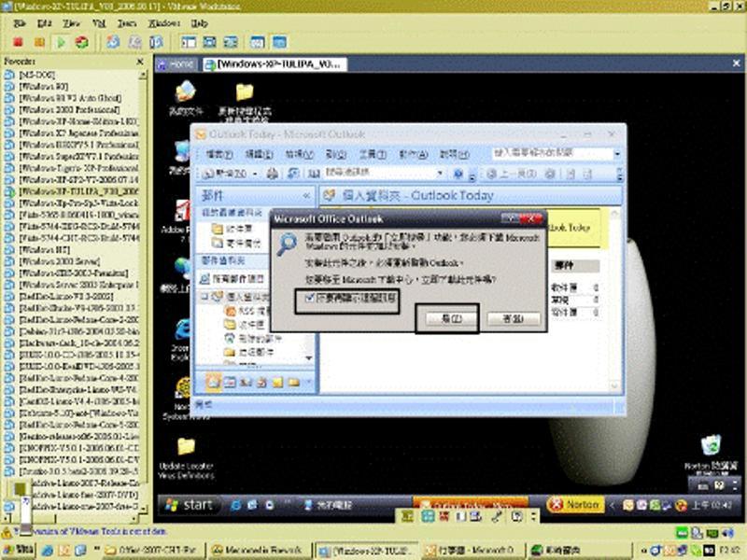
Task: Click the No button in Outlook dialog
Action: [x=513, y=318]
